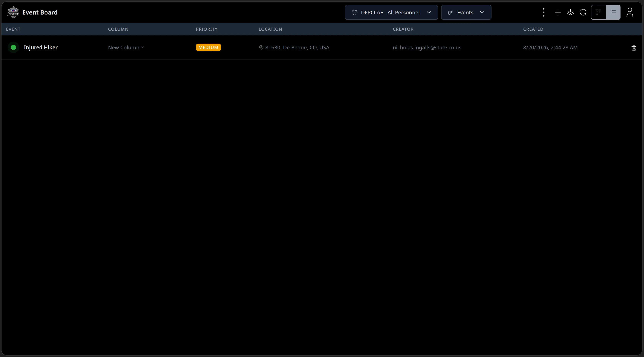This screenshot has height=357, width=644.
Task: Open the vertical three-dot options menu
Action: pyautogui.click(x=544, y=12)
